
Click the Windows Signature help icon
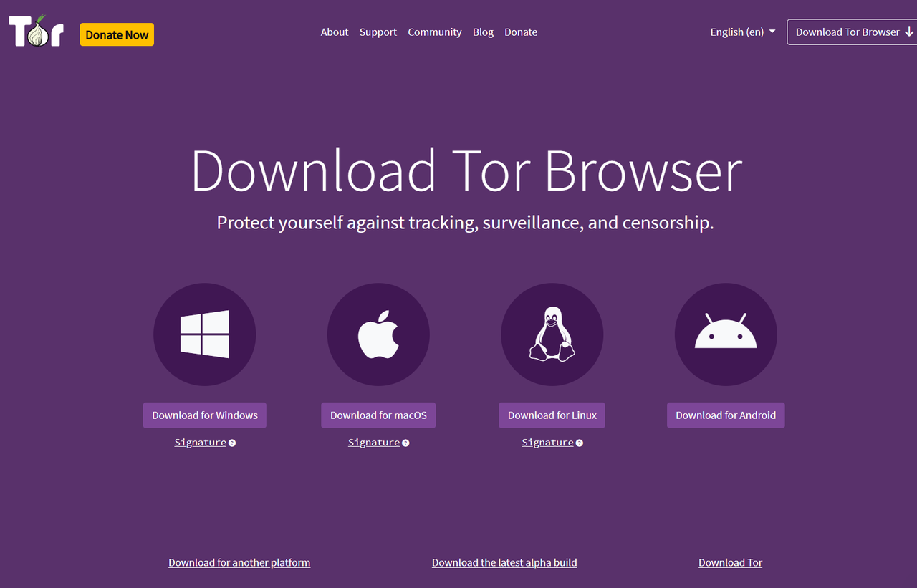pyautogui.click(x=231, y=443)
